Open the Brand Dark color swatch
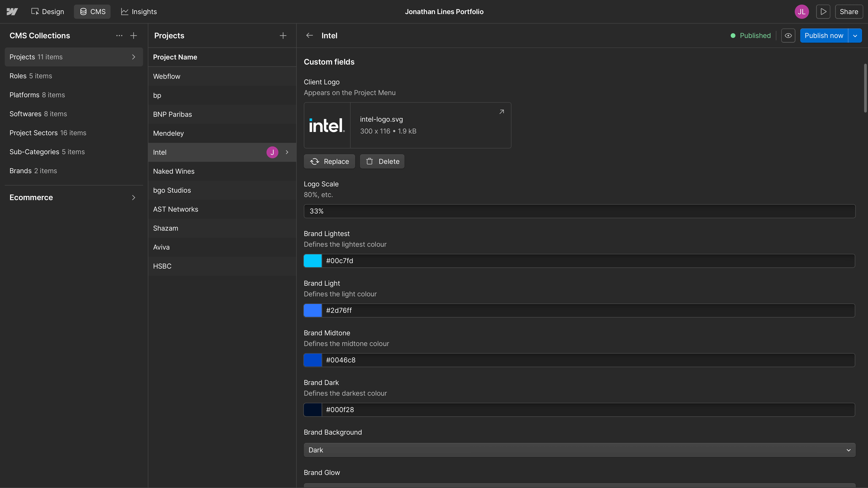This screenshot has width=868, height=488. point(313,410)
